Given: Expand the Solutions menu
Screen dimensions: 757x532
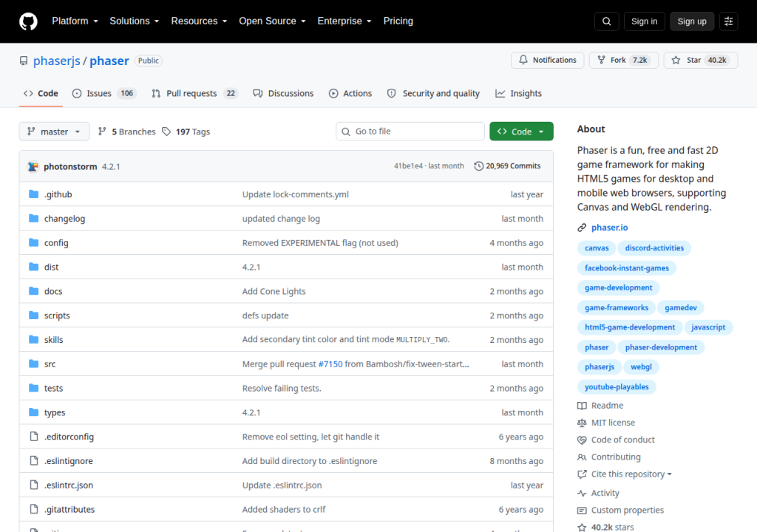Looking at the screenshot, I should tap(135, 21).
